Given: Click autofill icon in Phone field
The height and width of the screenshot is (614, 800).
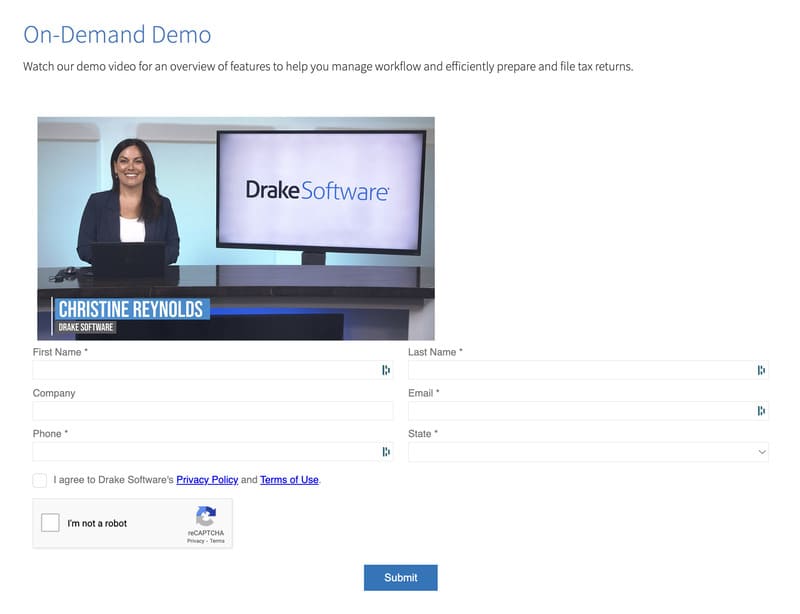Looking at the screenshot, I should (386, 452).
